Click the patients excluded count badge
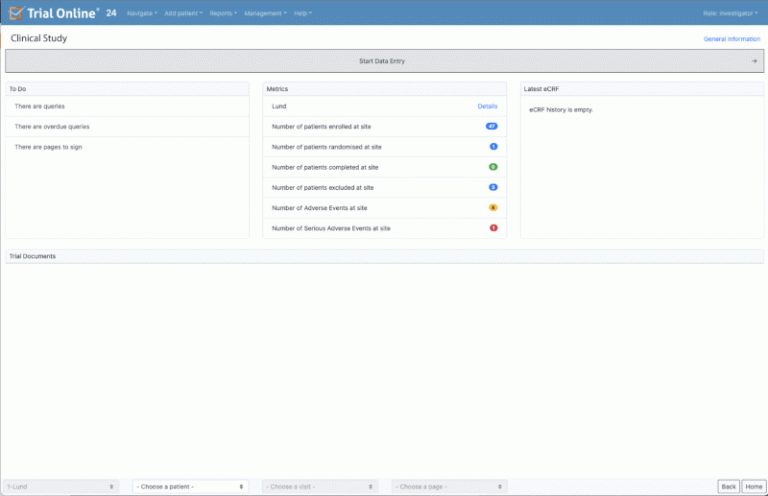The image size is (768, 496). 493,187
